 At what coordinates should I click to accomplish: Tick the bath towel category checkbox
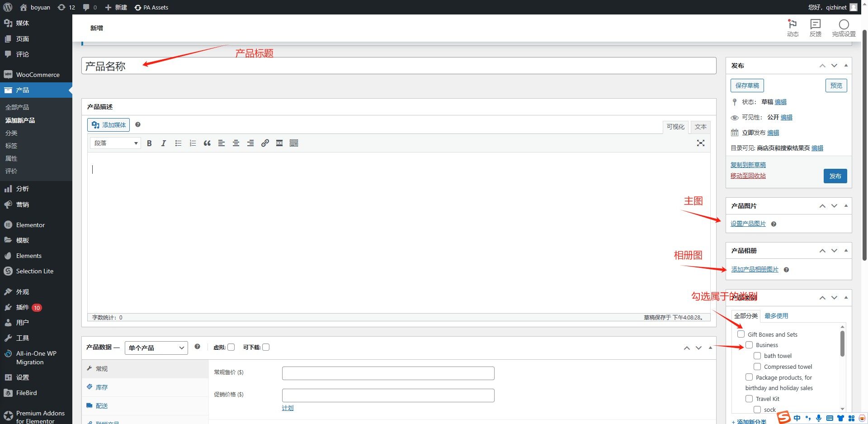757,356
